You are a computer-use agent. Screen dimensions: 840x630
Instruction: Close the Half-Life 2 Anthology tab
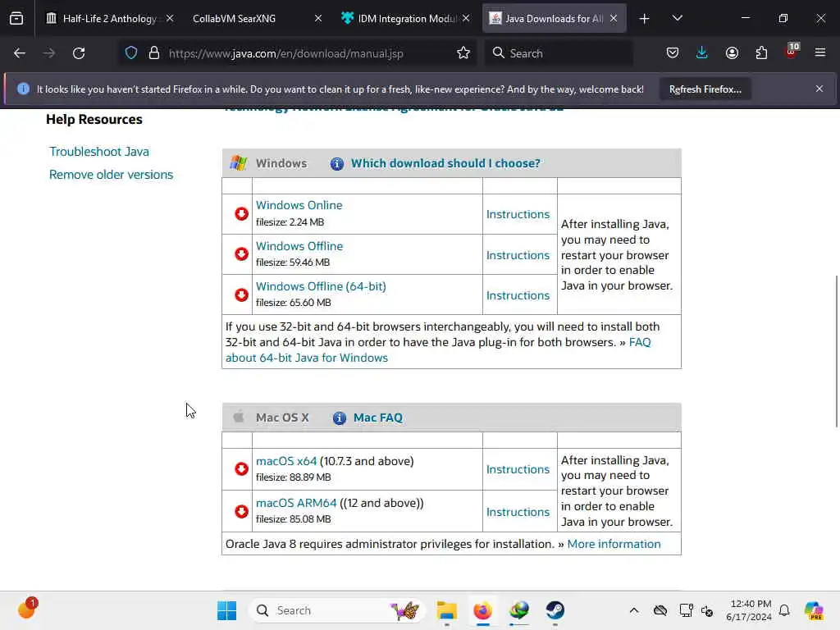(170, 18)
